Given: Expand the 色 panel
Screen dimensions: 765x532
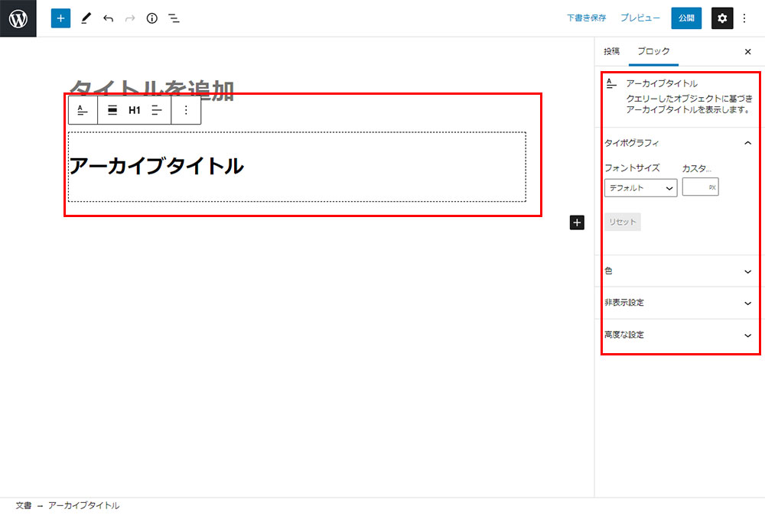Looking at the screenshot, I should 747,271.
